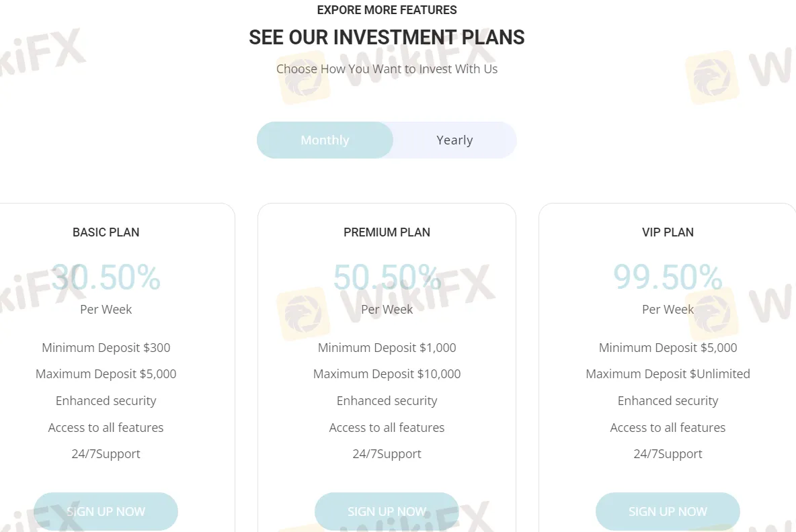The width and height of the screenshot is (796, 532).
Task: Select the PREMIUM PLAN heading
Action: point(387,232)
